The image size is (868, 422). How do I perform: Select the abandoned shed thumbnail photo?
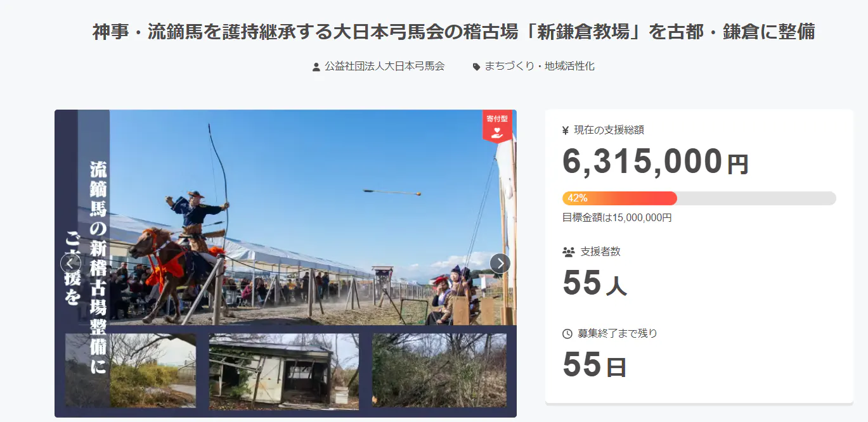click(x=284, y=372)
